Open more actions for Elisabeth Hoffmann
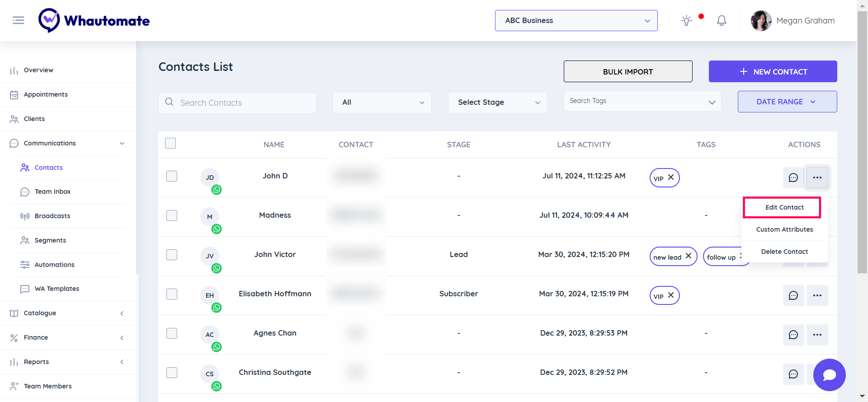 (x=817, y=295)
